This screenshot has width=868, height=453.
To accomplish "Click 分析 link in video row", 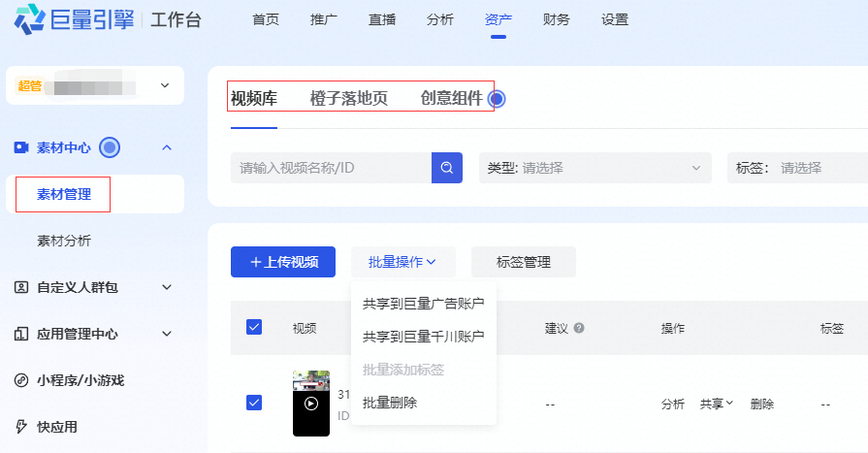I will click(673, 404).
